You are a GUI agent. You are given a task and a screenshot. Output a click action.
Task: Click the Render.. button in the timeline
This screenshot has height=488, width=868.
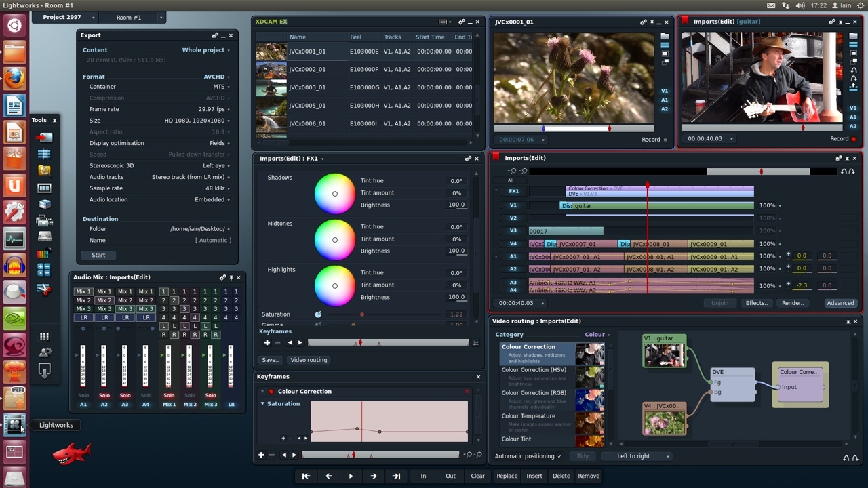click(792, 303)
